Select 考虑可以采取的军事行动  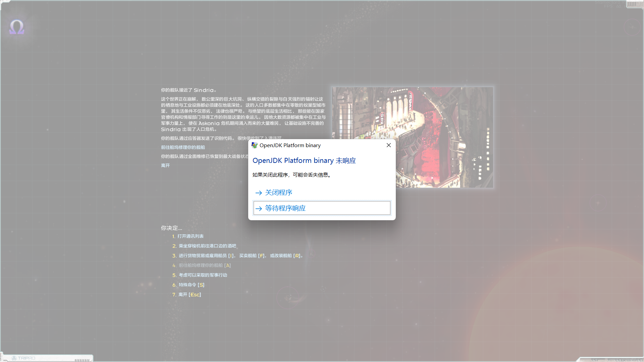point(203,275)
